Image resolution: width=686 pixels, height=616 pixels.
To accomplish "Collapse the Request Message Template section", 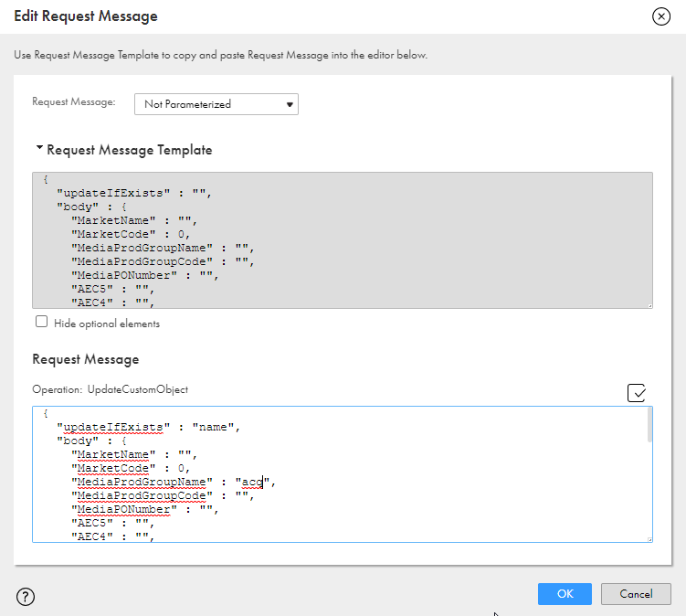I will tap(39, 148).
